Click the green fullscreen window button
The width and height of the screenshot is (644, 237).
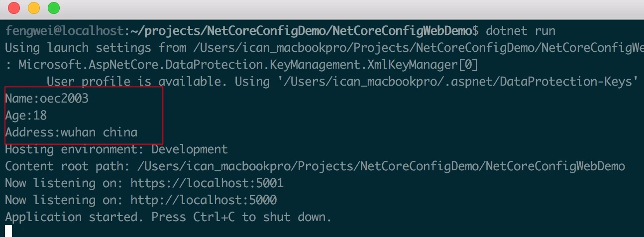pos(53,8)
